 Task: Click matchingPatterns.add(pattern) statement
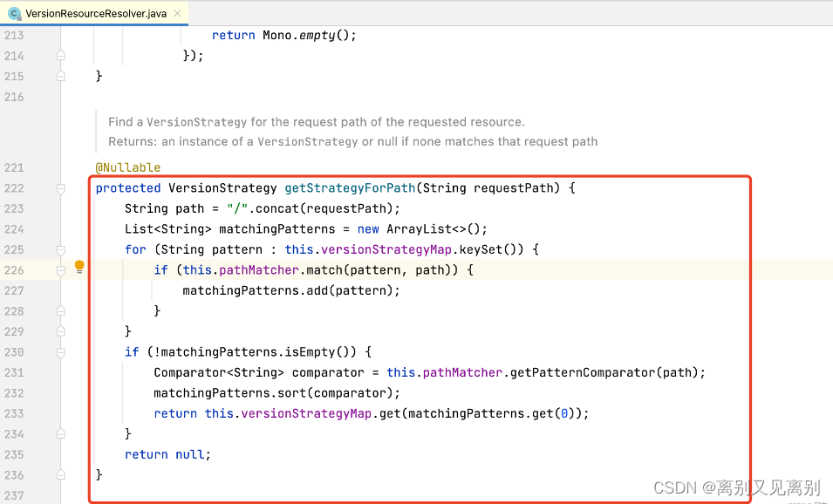click(x=291, y=291)
